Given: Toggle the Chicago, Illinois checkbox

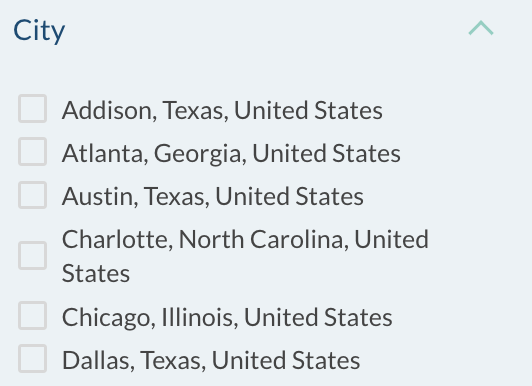Looking at the screenshot, I should tap(33, 315).
